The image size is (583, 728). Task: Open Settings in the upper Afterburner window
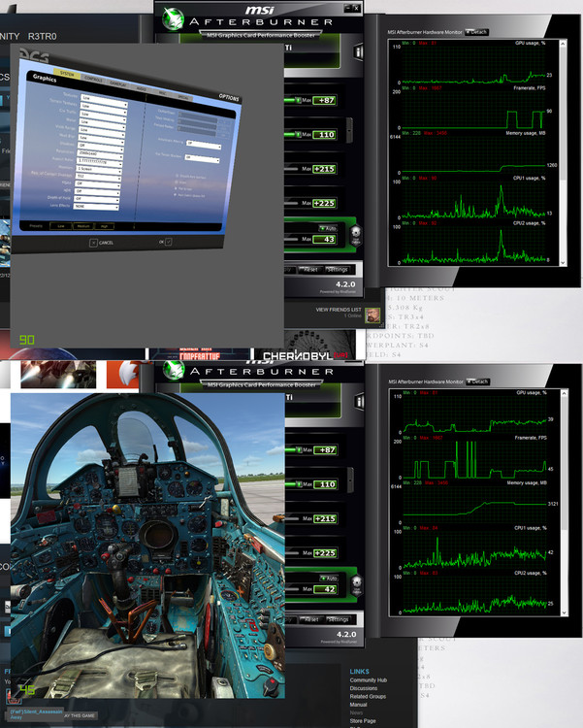(337, 269)
